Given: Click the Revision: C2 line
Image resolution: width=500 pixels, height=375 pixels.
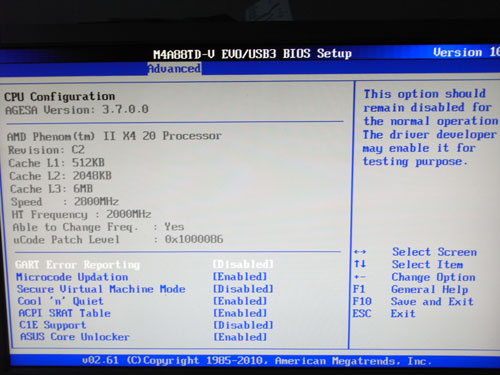Looking at the screenshot, I should click(46, 150).
